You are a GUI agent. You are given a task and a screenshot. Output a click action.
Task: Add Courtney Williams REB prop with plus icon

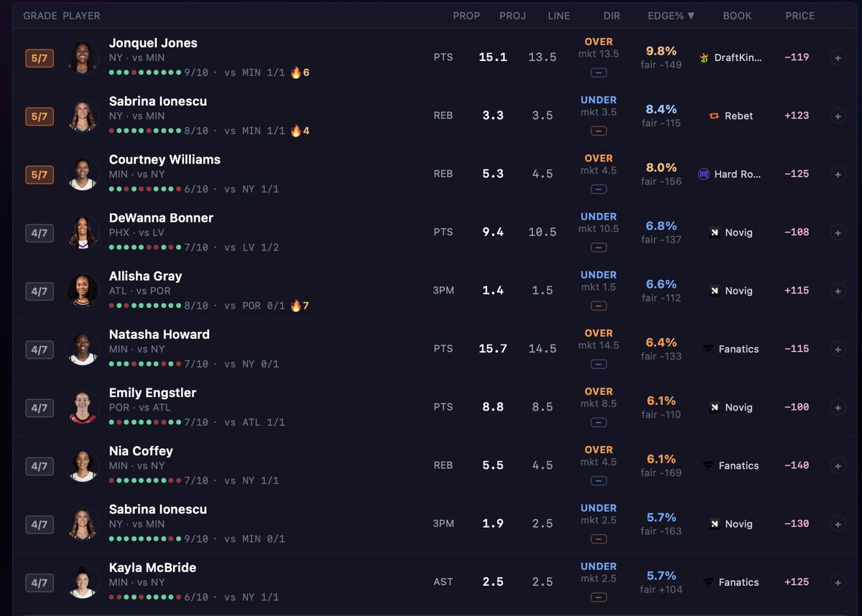click(x=838, y=174)
